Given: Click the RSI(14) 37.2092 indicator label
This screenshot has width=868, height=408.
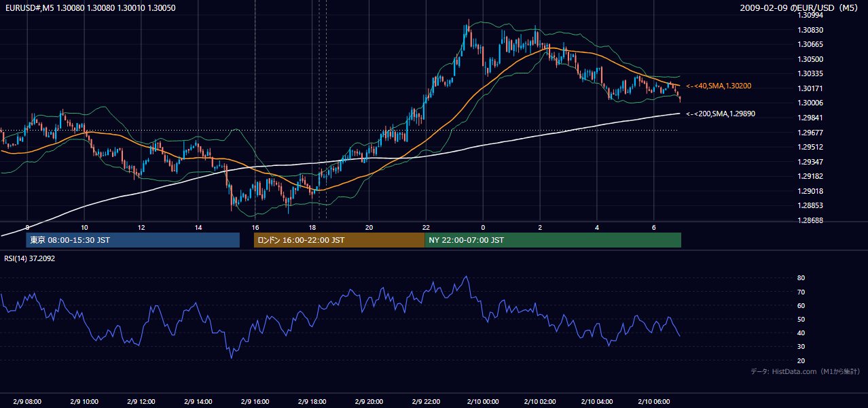Looking at the screenshot, I should (x=30, y=258).
